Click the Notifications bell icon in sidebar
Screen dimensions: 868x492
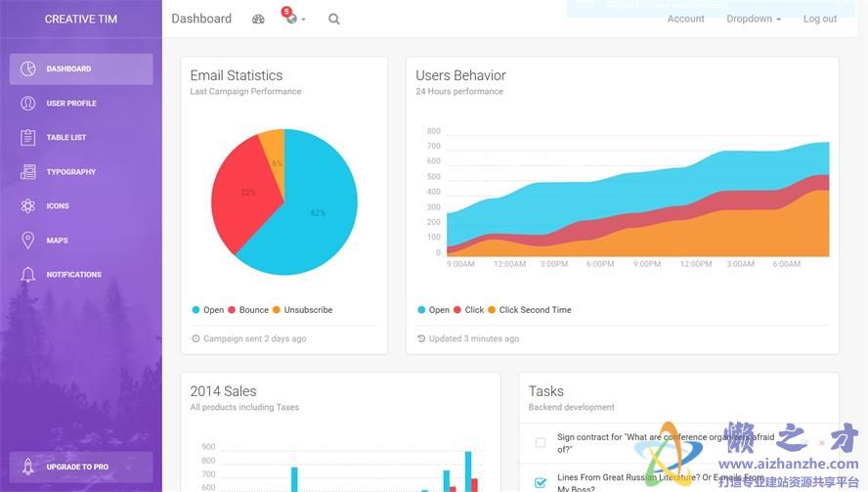(28, 275)
